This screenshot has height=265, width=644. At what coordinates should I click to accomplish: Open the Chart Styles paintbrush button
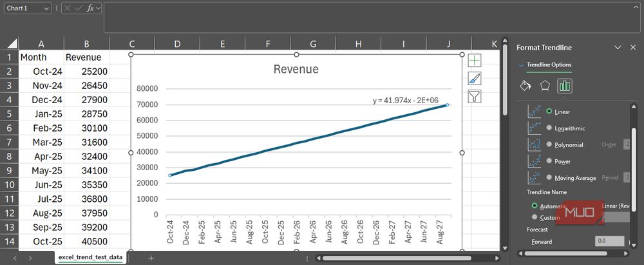(x=475, y=79)
